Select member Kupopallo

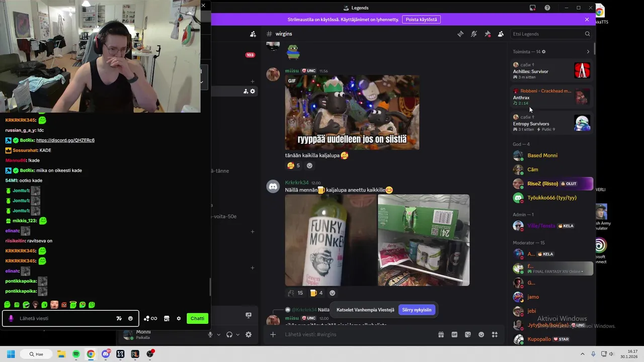point(551,339)
